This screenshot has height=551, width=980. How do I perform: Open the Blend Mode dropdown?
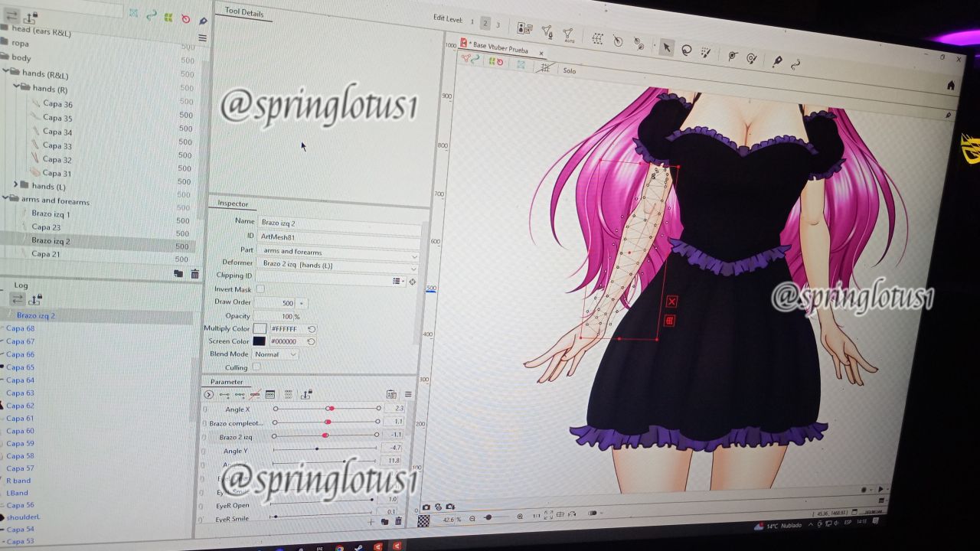[276, 354]
